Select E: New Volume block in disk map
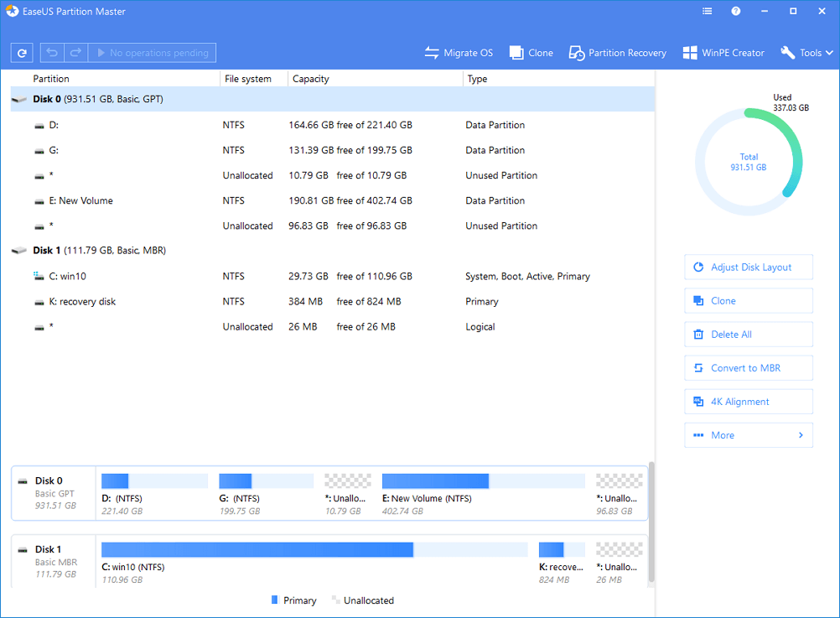 (x=483, y=494)
